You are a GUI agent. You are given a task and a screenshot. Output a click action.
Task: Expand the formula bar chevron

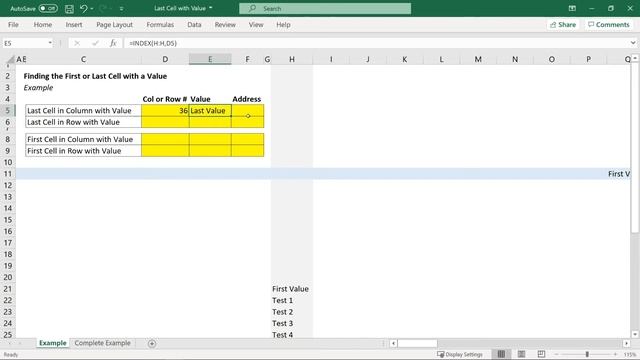pos(633,42)
